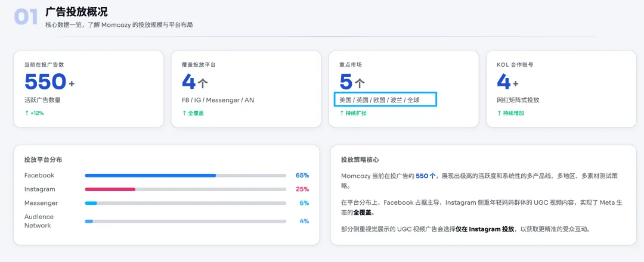The image size is (644, 262).
Task: Select the highlighted 美国 / 英国 / 欧盟 markets text
Action: pyautogui.click(x=379, y=100)
